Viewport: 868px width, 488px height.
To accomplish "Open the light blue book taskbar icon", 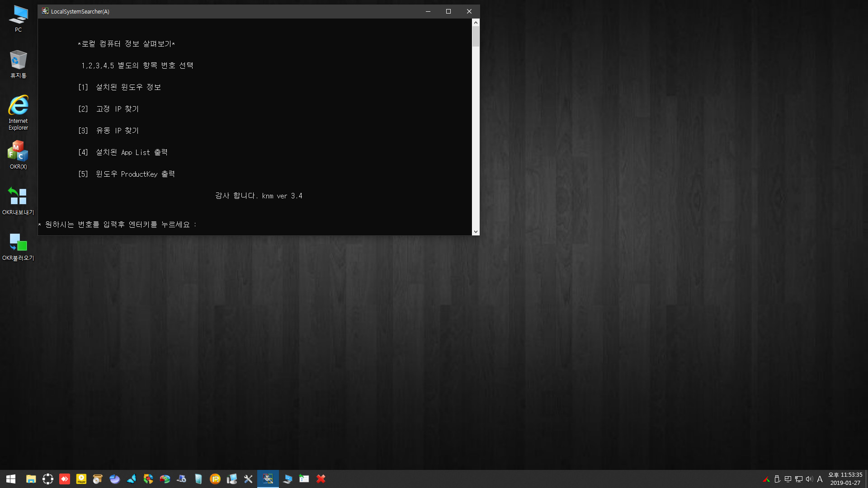I will coord(198,479).
